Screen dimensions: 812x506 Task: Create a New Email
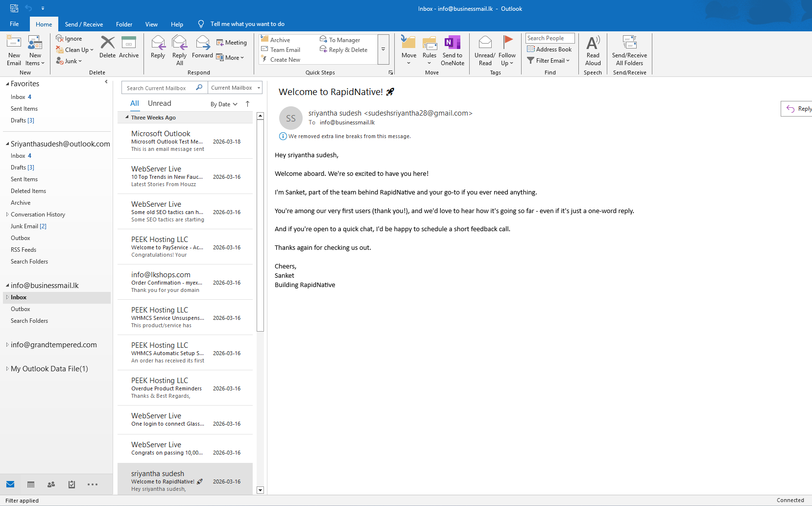[x=14, y=50]
